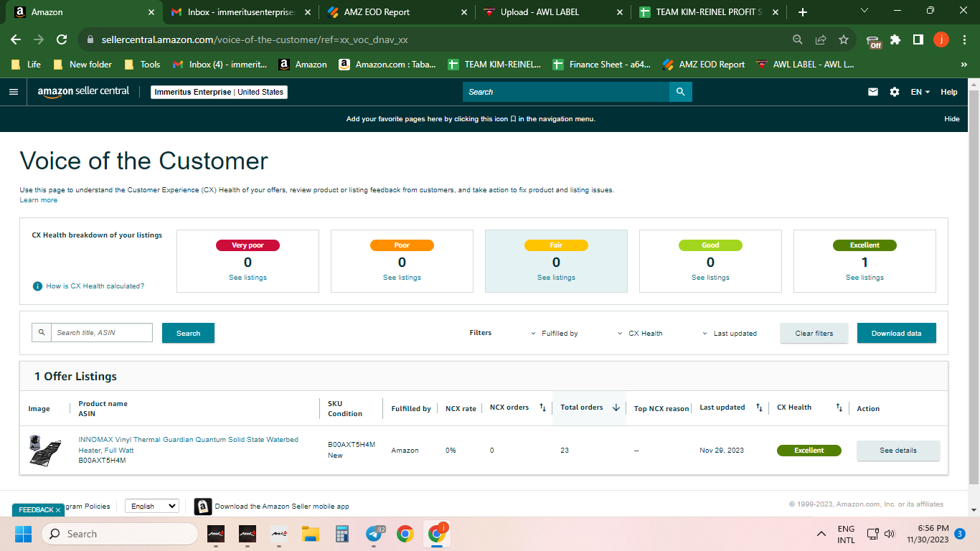The image size is (980, 551).
Task: Open the Calculator from taskbar
Action: pos(342,534)
